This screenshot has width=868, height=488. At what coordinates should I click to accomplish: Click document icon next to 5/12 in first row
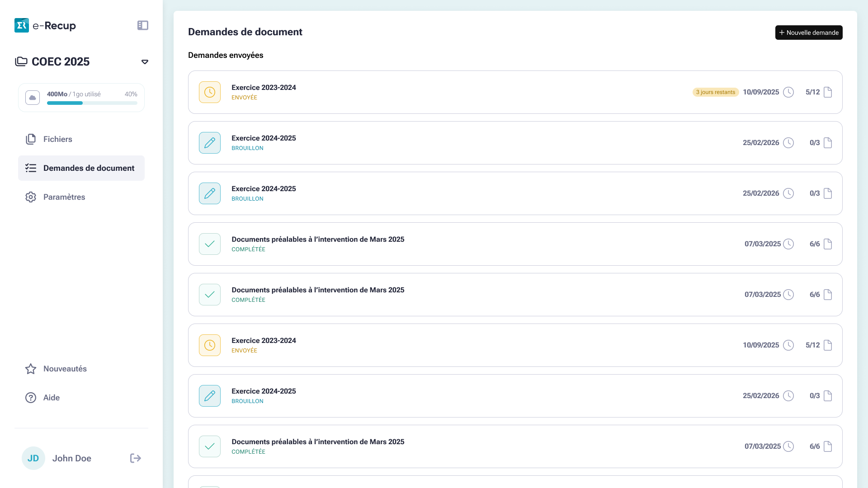(828, 92)
